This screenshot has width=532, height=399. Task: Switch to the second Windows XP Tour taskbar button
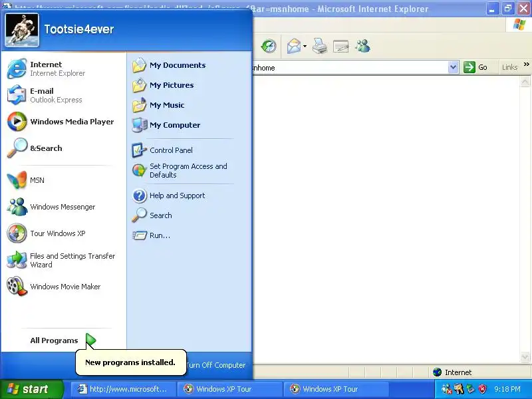coord(336,389)
